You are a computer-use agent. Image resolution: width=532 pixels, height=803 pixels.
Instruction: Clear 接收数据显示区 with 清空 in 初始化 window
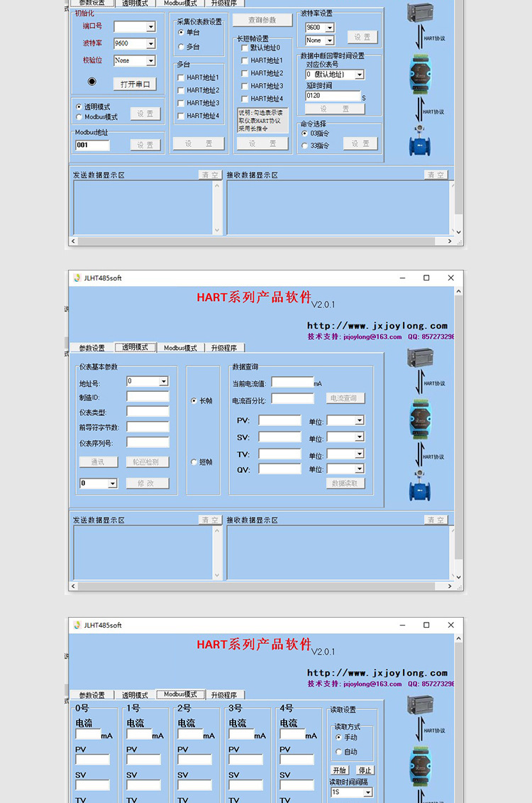(436, 175)
